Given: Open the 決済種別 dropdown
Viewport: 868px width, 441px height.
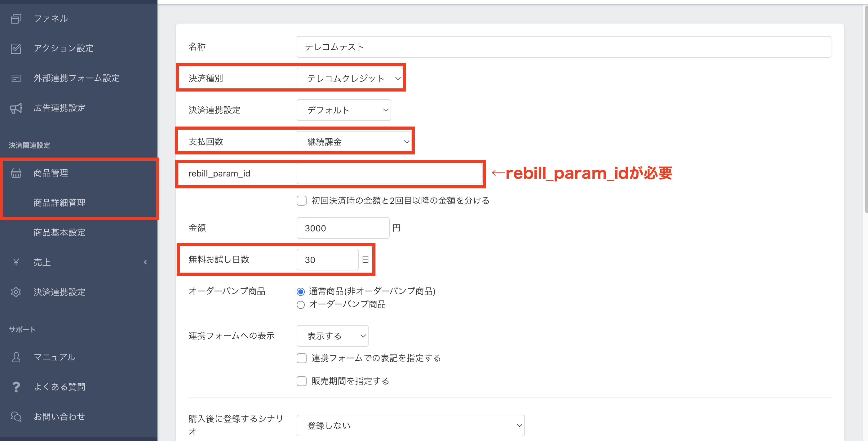Looking at the screenshot, I should pos(349,78).
